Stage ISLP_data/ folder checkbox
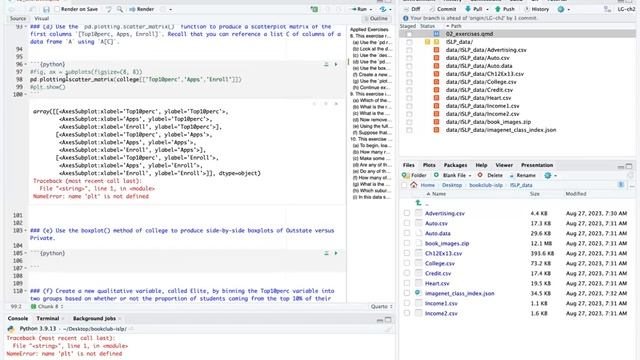 (409, 42)
